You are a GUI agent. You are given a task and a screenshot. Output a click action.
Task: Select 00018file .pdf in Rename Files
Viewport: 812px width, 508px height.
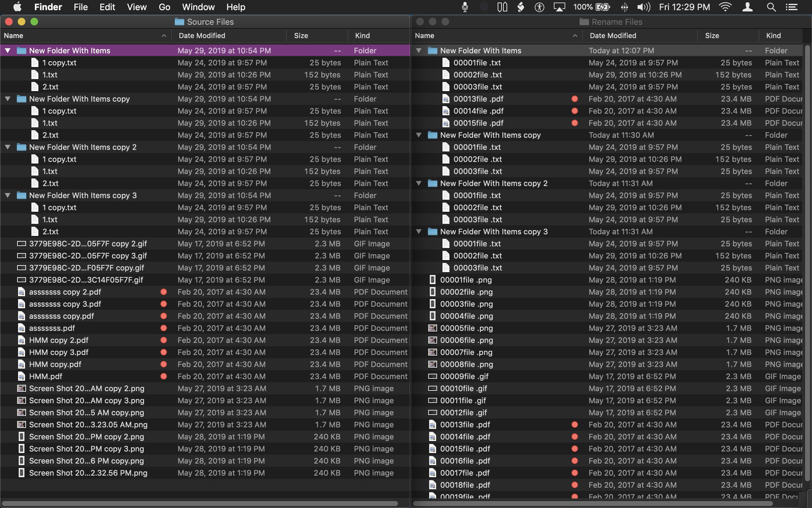coord(607,485)
